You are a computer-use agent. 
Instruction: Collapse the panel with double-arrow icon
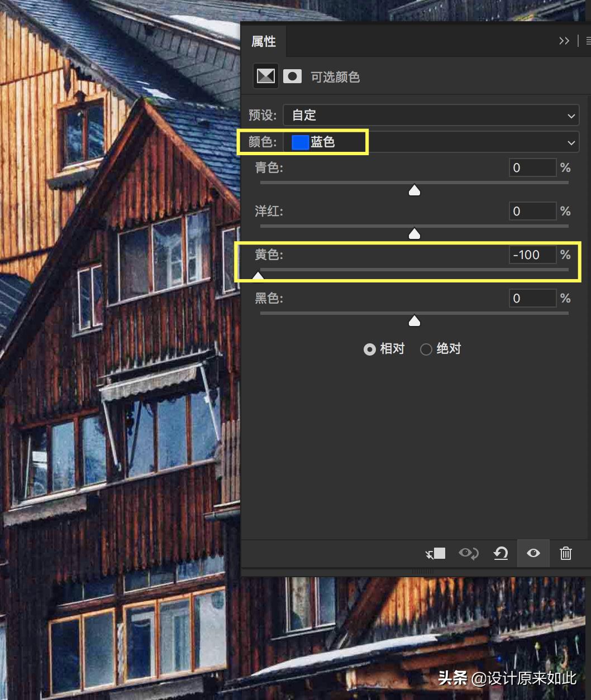564,41
